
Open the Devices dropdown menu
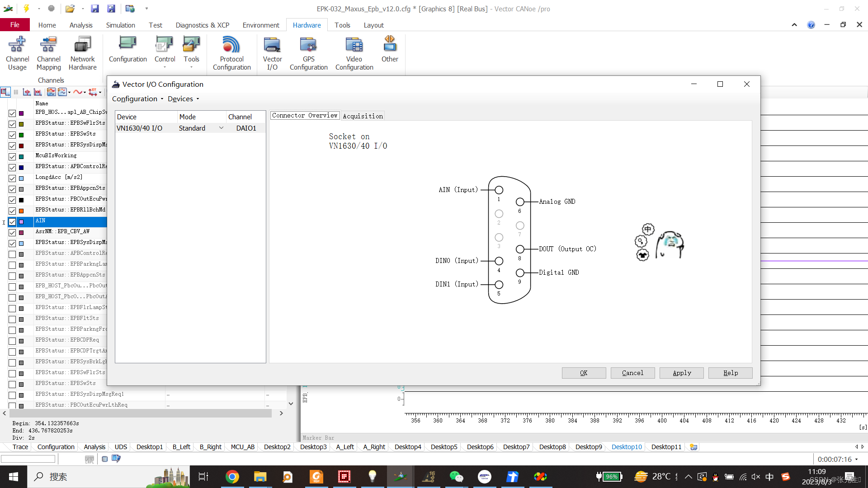pos(183,99)
